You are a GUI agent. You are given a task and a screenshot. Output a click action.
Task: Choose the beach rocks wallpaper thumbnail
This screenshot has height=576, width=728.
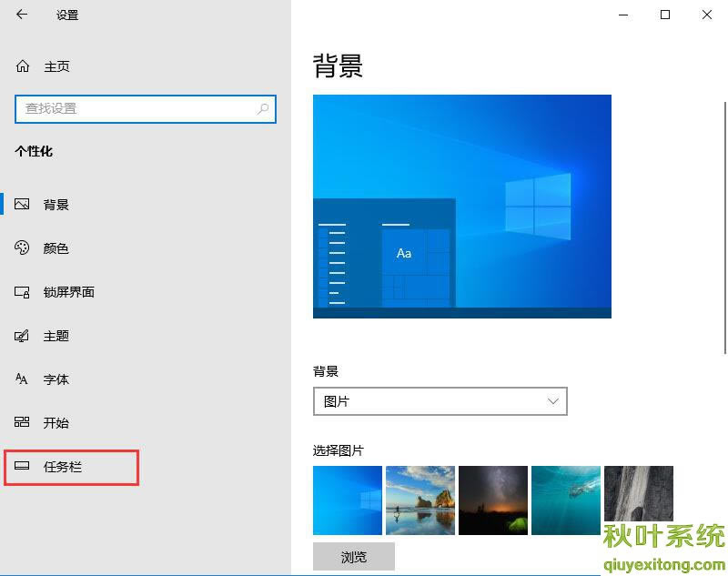click(420, 500)
